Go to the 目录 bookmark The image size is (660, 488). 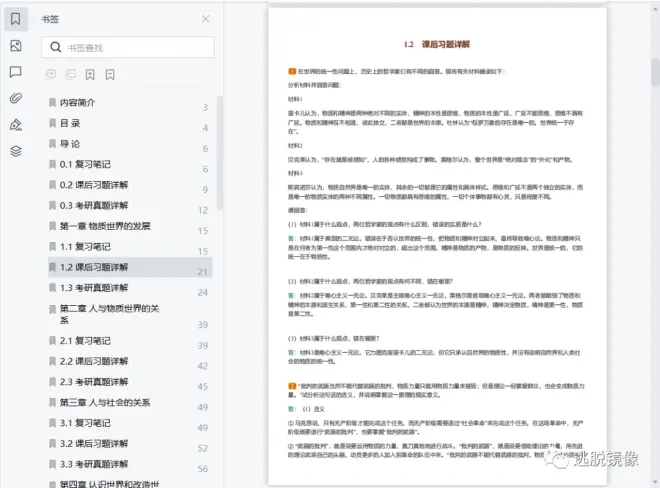pyautogui.click(x=70, y=123)
